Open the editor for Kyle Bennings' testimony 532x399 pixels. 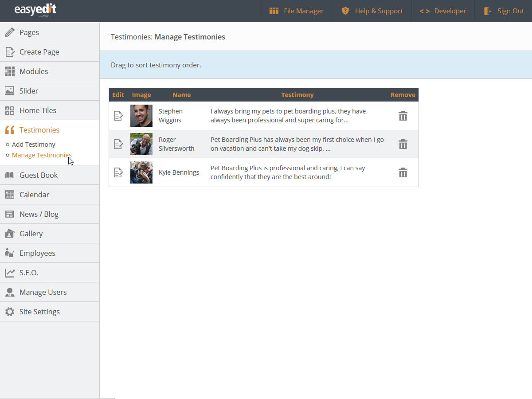[x=118, y=172]
